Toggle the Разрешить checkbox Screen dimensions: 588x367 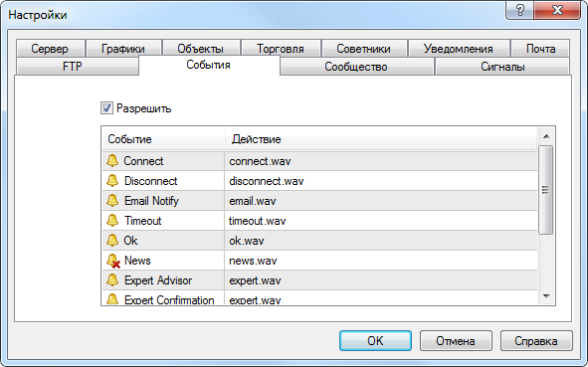(x=106, y=108)
